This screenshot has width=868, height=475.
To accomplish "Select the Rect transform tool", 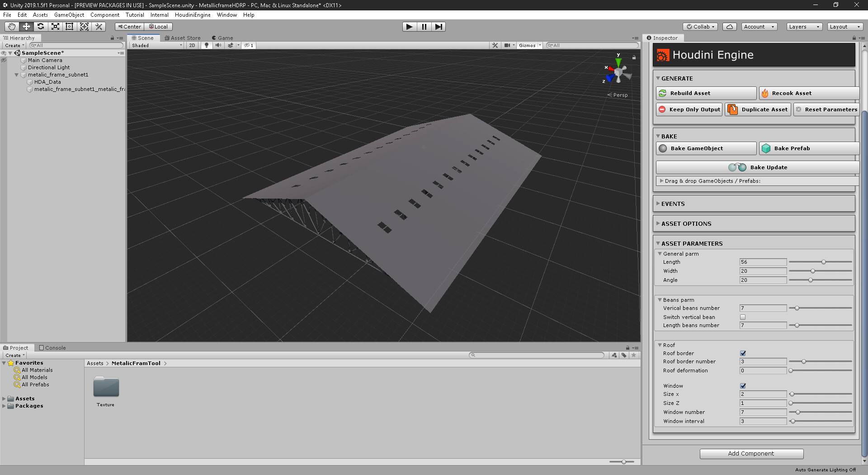I will (x=69, y=26).
